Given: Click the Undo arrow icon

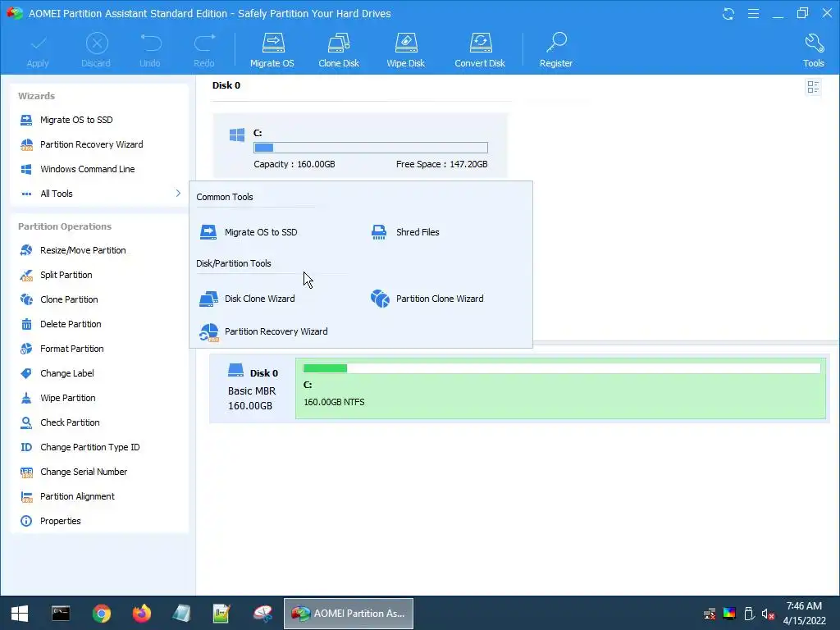Looking at the screenshot, I should (151, 43).
